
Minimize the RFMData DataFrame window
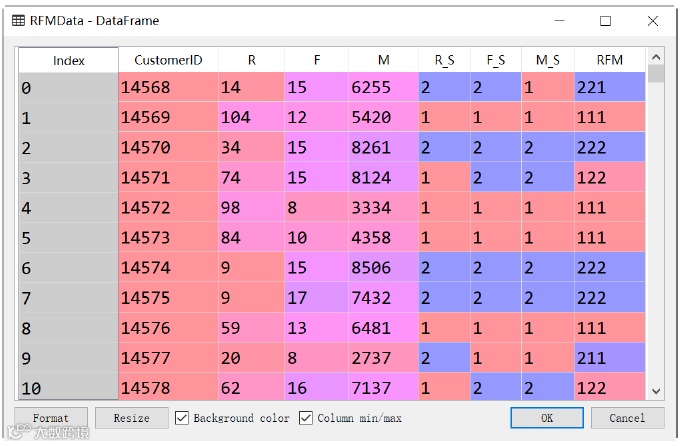(559, 20)
